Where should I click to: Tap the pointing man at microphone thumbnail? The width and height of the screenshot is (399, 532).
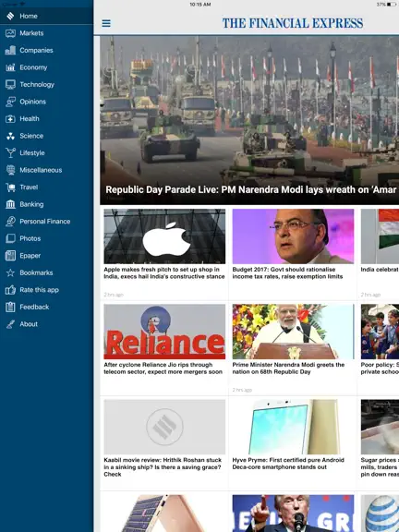coord(293,514)
